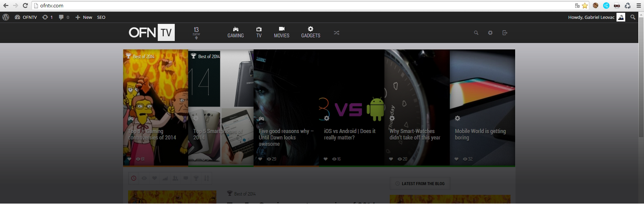The height and width of the screenshot is (215, 644).
Task: Sort posts by comments bubble icon
Action: click(x=186, y=178)
